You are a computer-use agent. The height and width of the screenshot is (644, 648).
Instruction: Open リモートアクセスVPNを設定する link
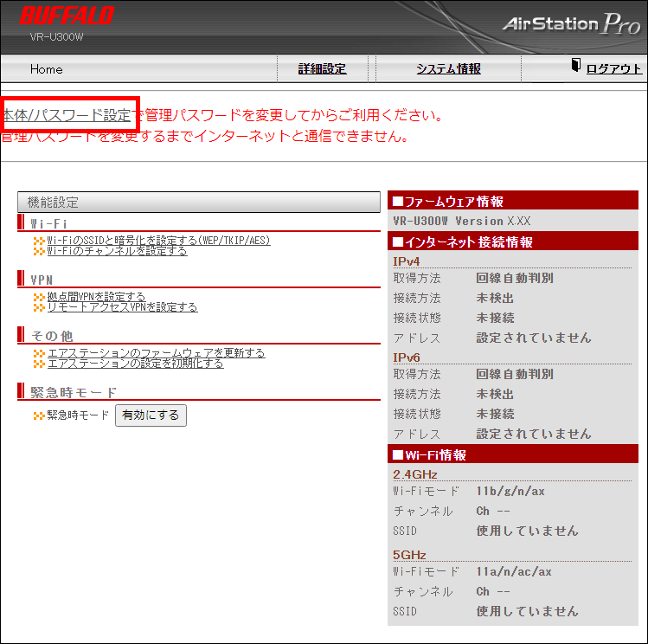tap(122, 307)
